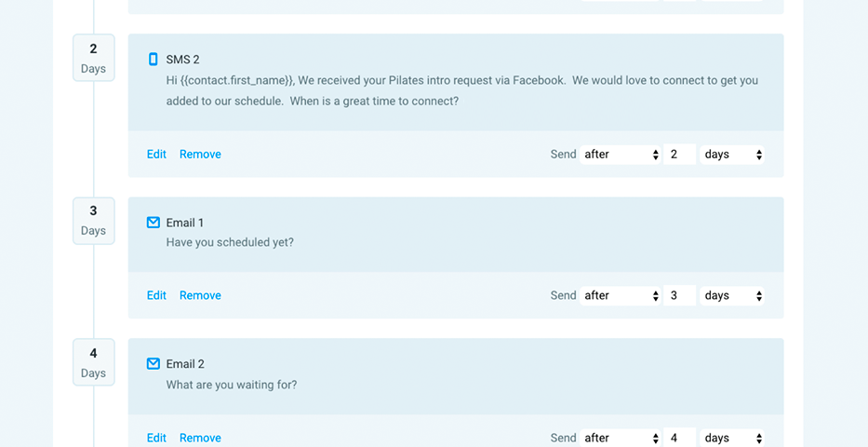Click the SMS 2 phone icon
The image size is (868, 447).
(154, 60)
